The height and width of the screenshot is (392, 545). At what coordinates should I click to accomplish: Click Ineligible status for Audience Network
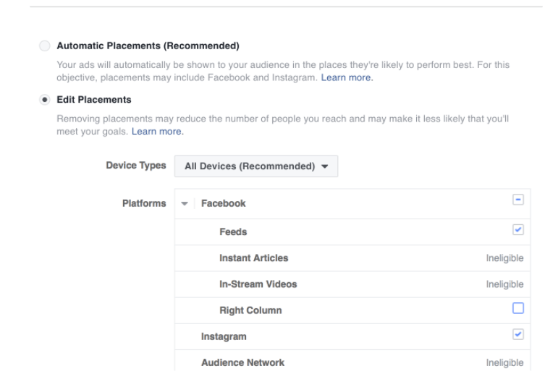[x=504, y=362]
